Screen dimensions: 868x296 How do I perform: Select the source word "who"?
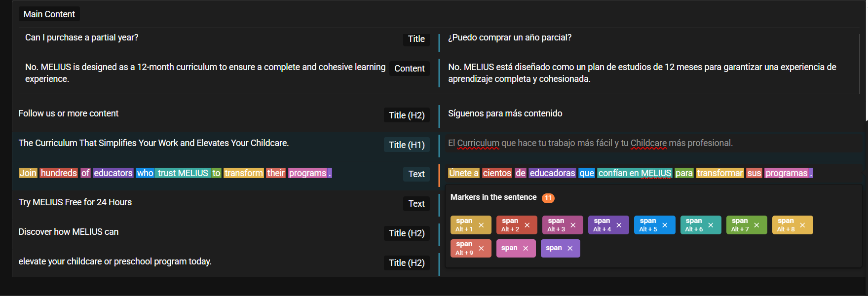tap(145, 173)
